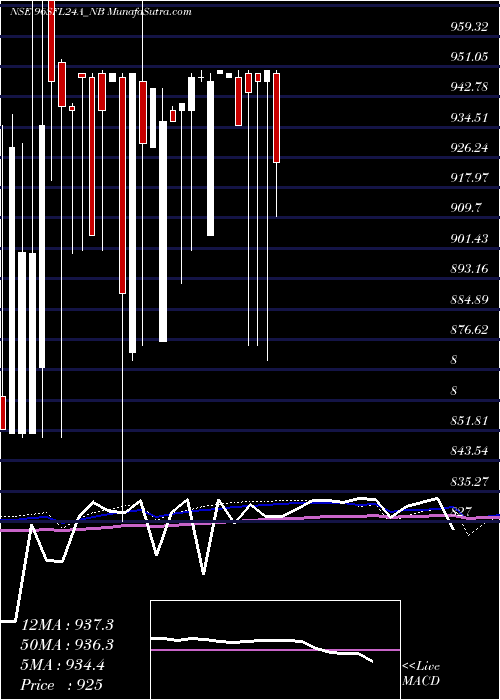Select the 893.16 price axis label

(x=469, y=269)
